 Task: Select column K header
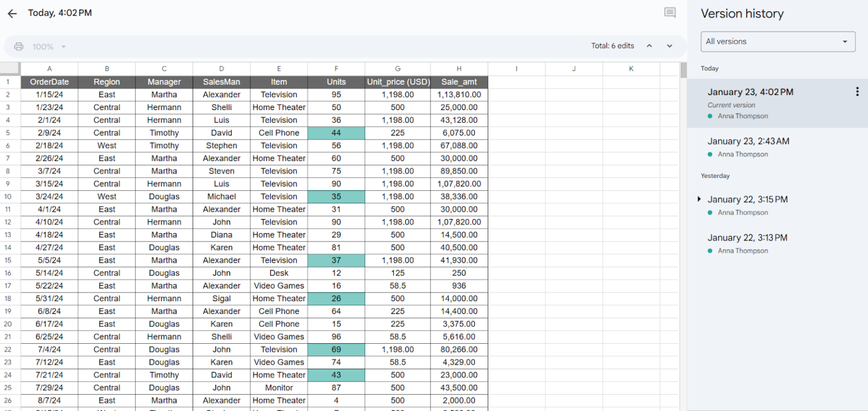click(x=631, y=69)
